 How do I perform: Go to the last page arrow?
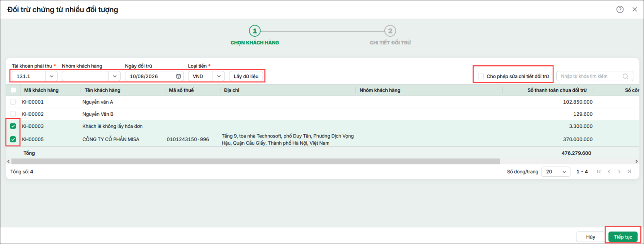[x=629, y=171]
